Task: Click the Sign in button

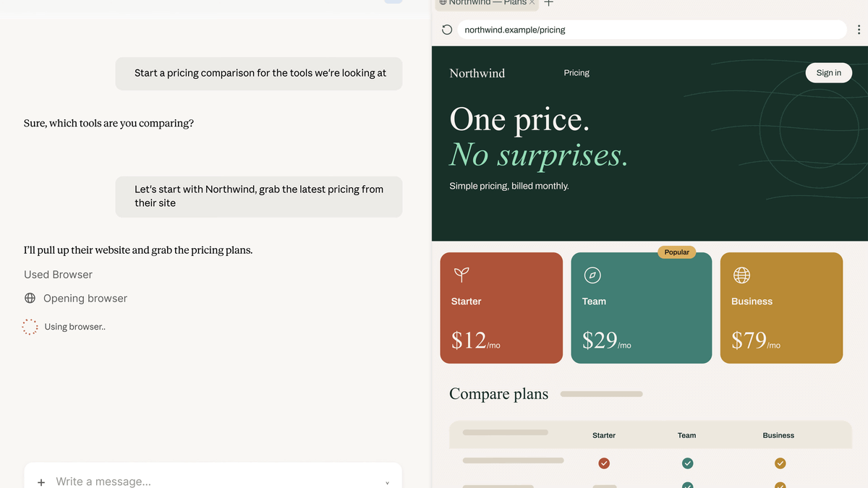Action: [829, 73]
